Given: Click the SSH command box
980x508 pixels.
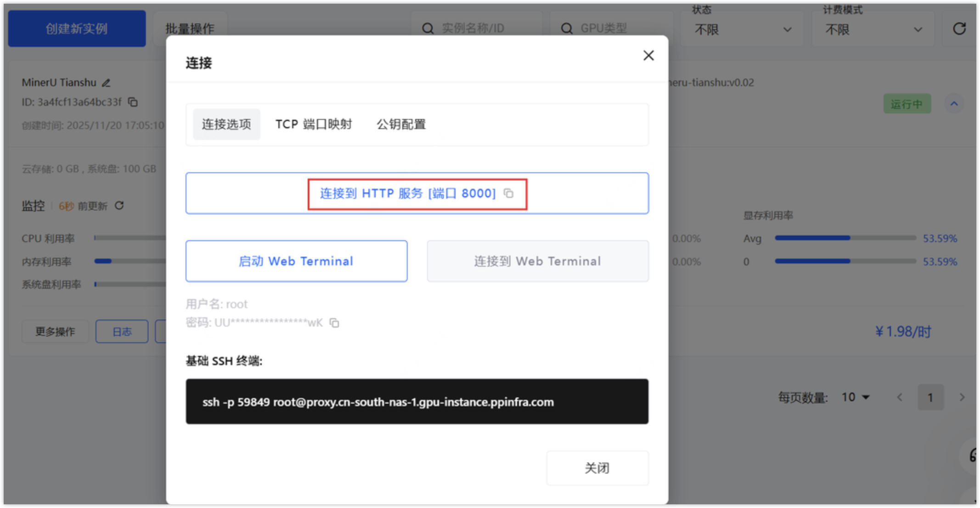Looking at the screenshot, I should [417, 401].
